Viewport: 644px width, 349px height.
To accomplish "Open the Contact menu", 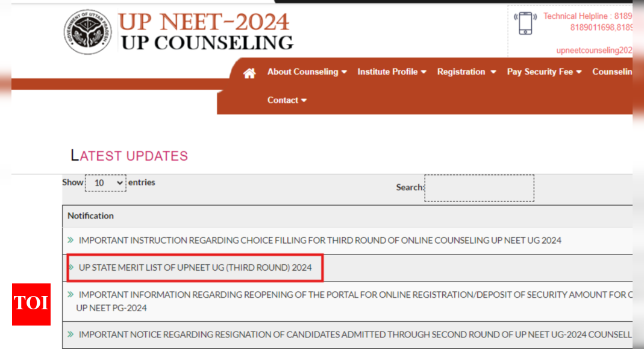I will 287,100.
